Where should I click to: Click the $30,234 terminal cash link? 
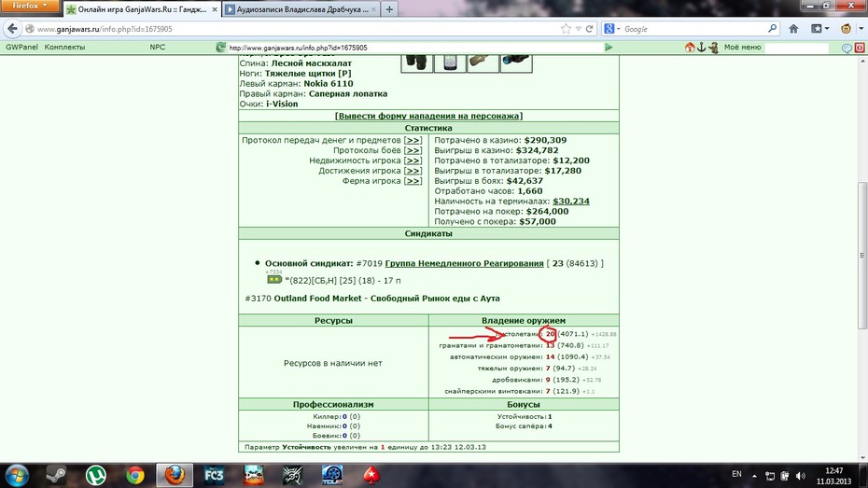(570, 202)
